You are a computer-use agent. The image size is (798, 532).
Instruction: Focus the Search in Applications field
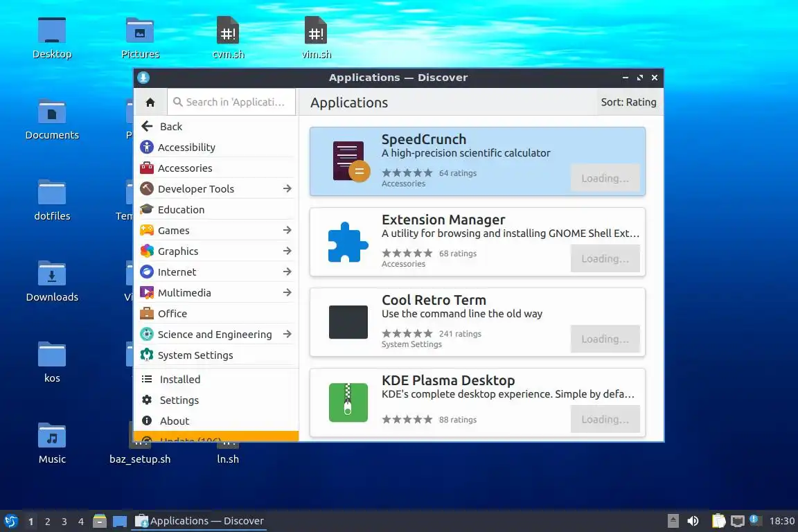click(x=231, y=102)
